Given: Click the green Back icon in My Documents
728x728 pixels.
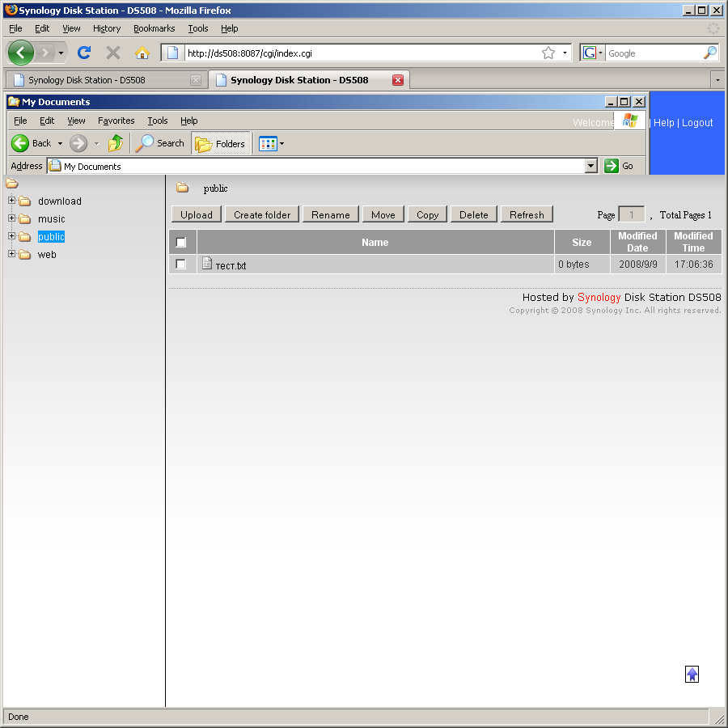Looking at the screenshot, I should pos(20,143).
